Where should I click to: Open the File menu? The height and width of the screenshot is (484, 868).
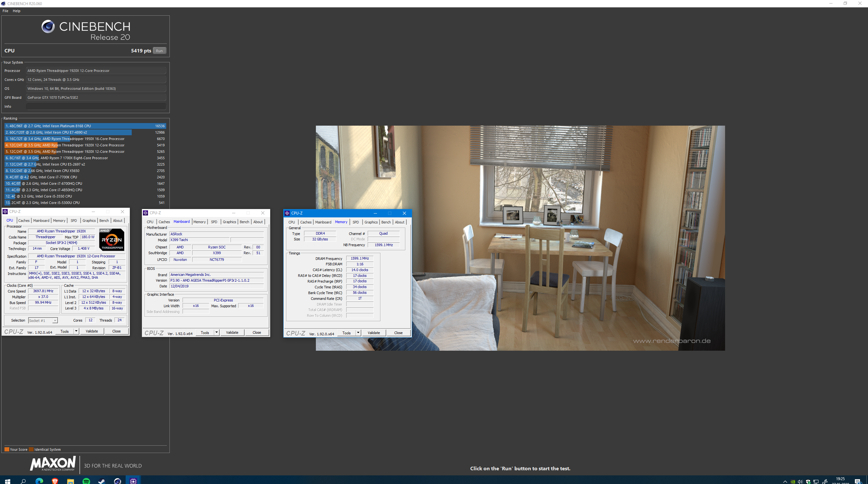[x=5, y=11]
